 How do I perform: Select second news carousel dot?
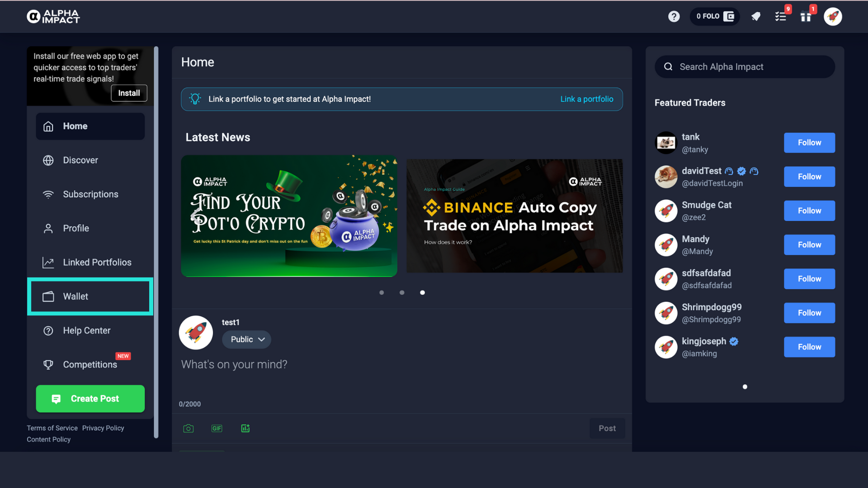pyautogui.click(x=402, y=293)
